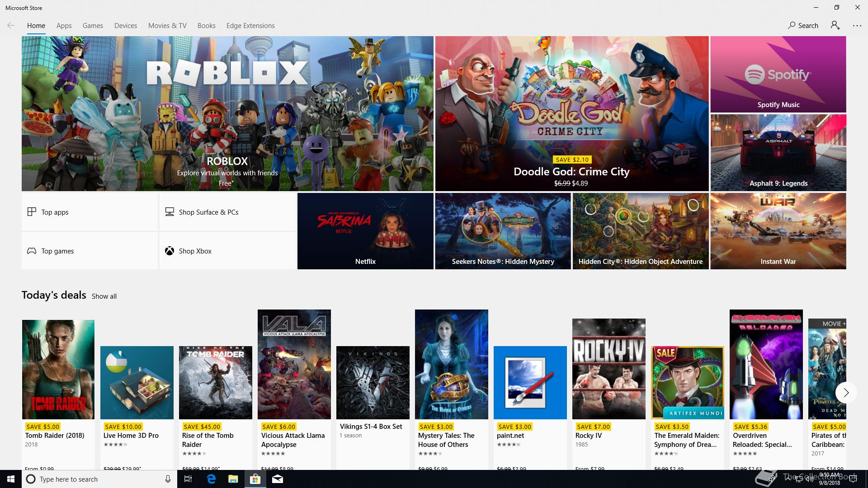The image size is (868, 488).
Task: Click the Cortana circle icon
Action: [31, 479]
